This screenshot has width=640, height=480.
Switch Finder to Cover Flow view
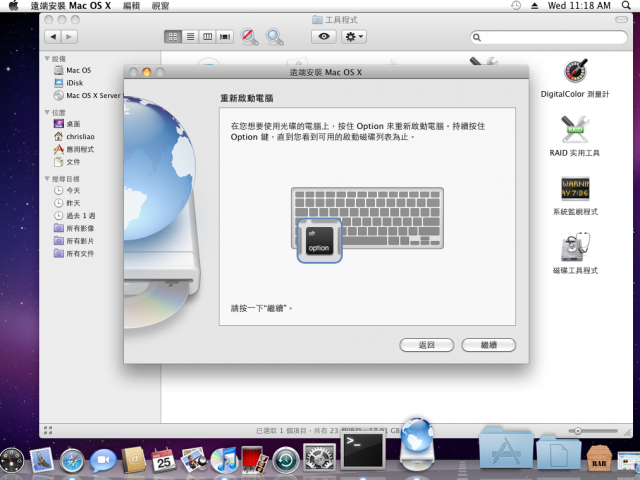[x=225, y=37]
